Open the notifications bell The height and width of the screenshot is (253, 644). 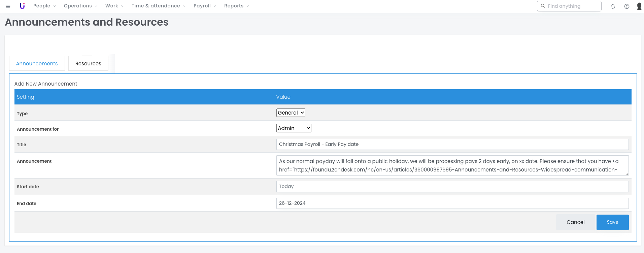[613, 6]
